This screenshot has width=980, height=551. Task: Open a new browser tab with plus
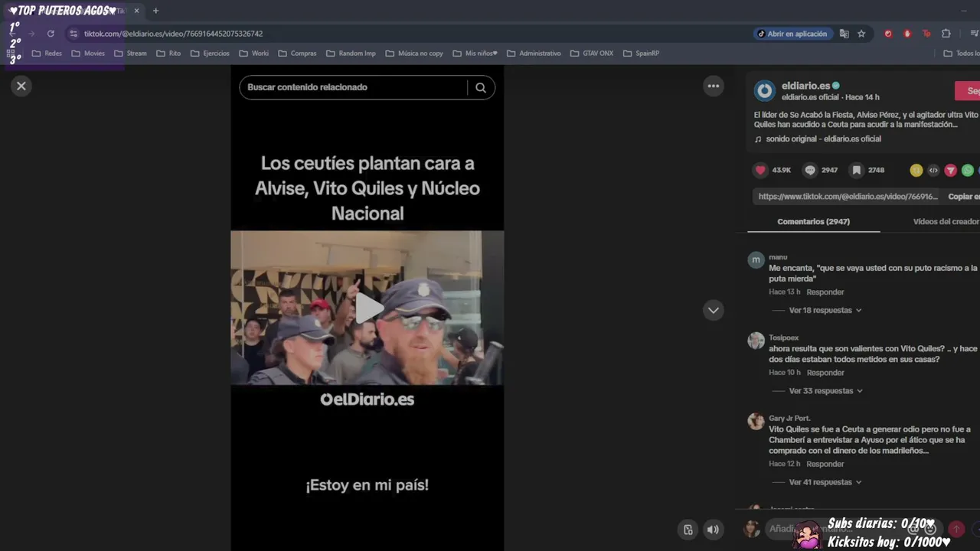tap(155, 11)
